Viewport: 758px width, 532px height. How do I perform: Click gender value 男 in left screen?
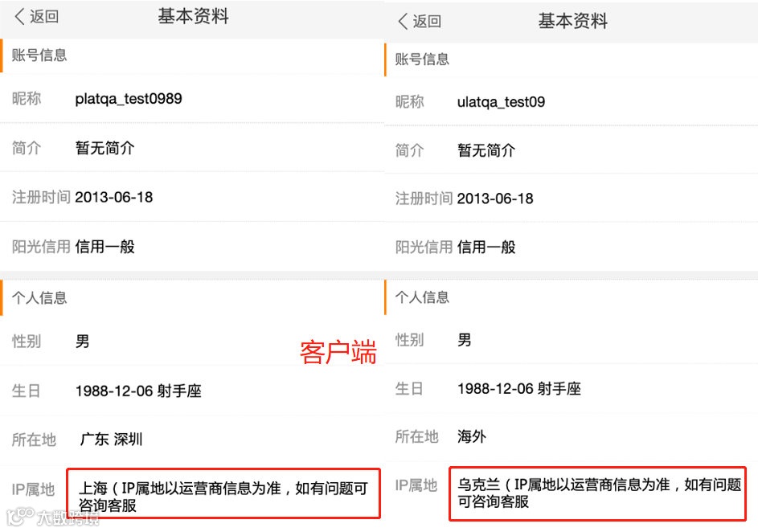click(82, 341)
